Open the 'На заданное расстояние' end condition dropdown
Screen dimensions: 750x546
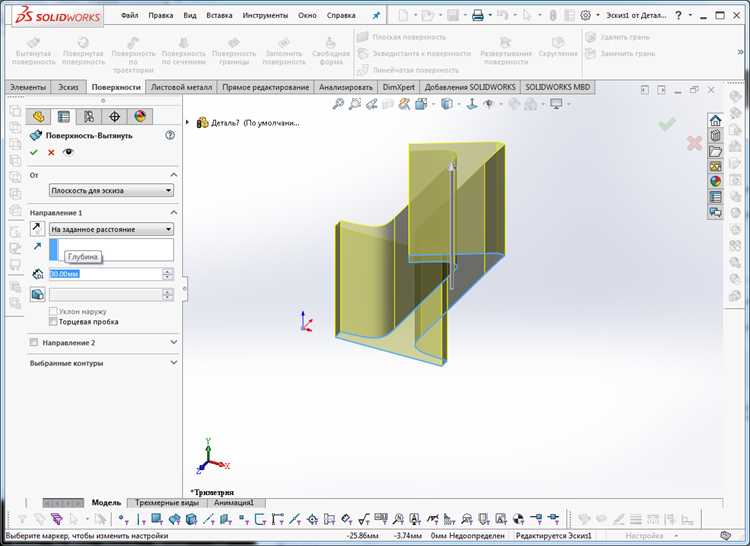tap(111, 229)
